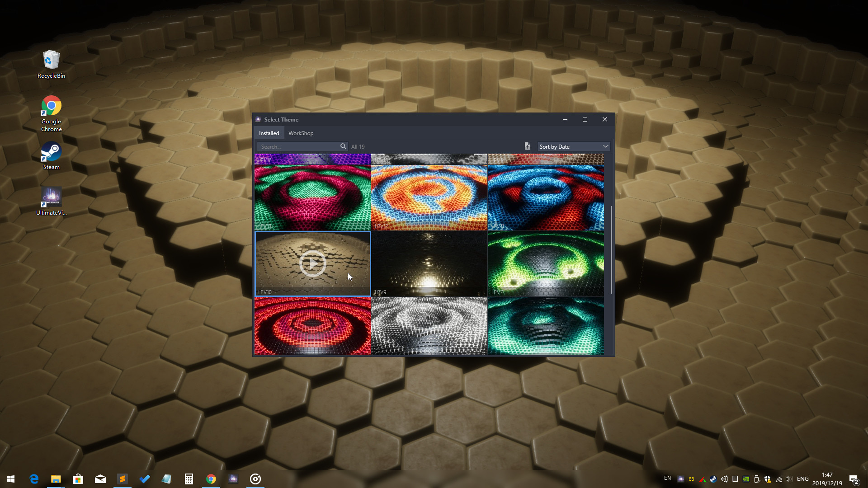Expand the language options via ENG indicator

point(803,479)
